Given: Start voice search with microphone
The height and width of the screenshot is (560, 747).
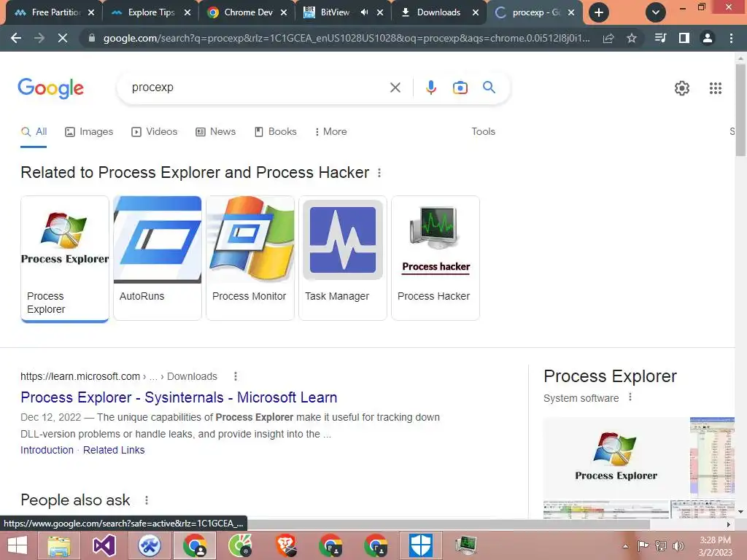Looking at the screenshot, I should [x=430, y=87].
